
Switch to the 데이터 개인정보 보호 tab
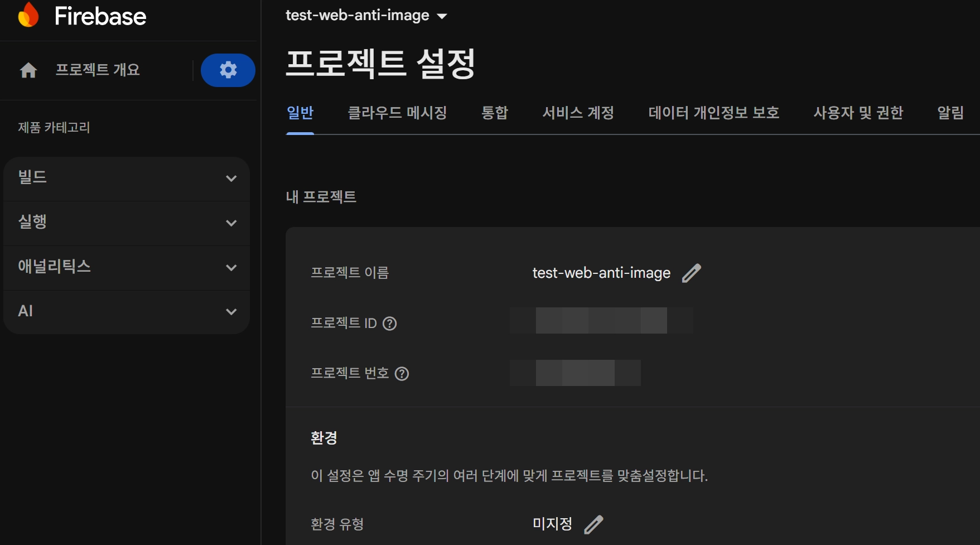(x=714, y=113)
